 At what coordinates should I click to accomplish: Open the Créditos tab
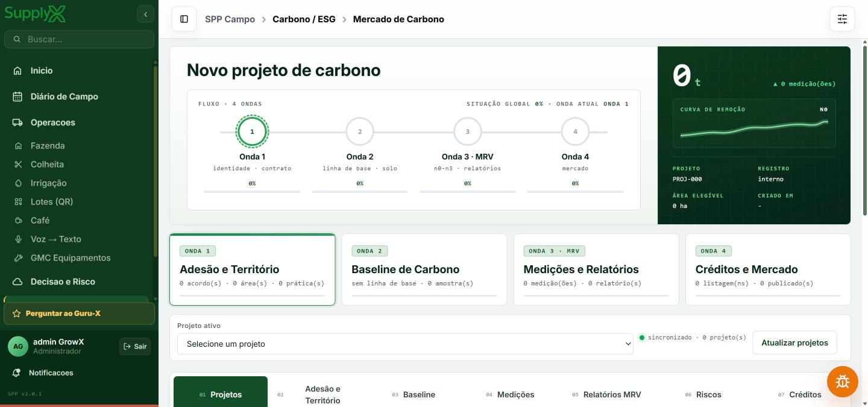[x=799, y=394]
